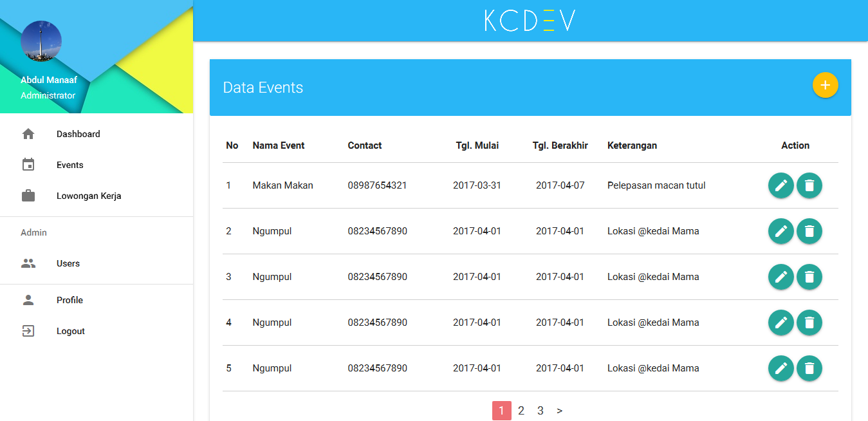Go to pagination page 1

[x=502, y=411]
